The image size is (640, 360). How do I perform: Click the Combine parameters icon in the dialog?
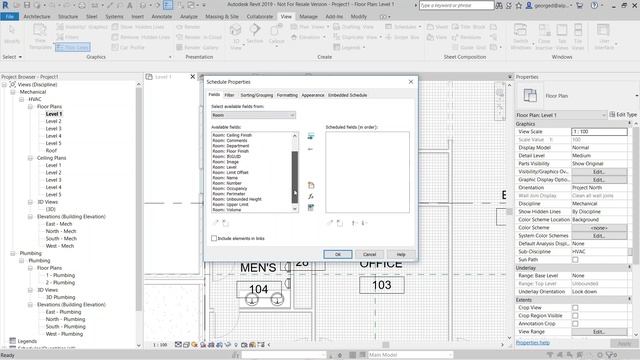311,207
